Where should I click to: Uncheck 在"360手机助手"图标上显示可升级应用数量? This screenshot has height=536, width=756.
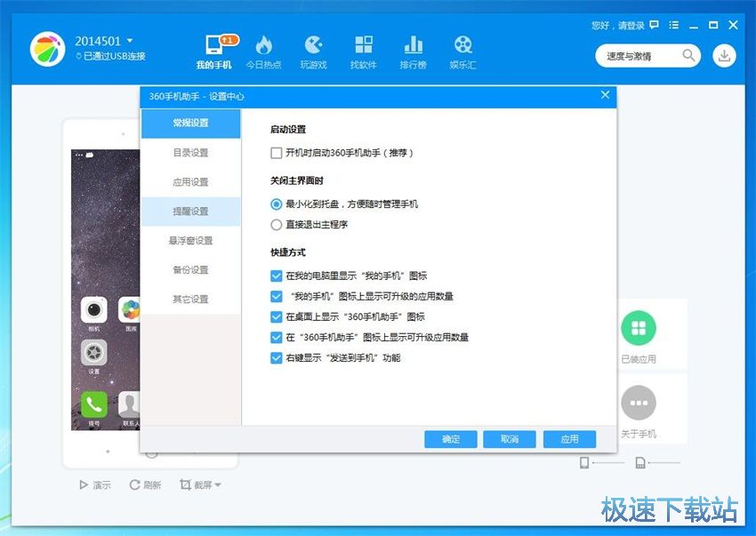(x=277, y=338)
